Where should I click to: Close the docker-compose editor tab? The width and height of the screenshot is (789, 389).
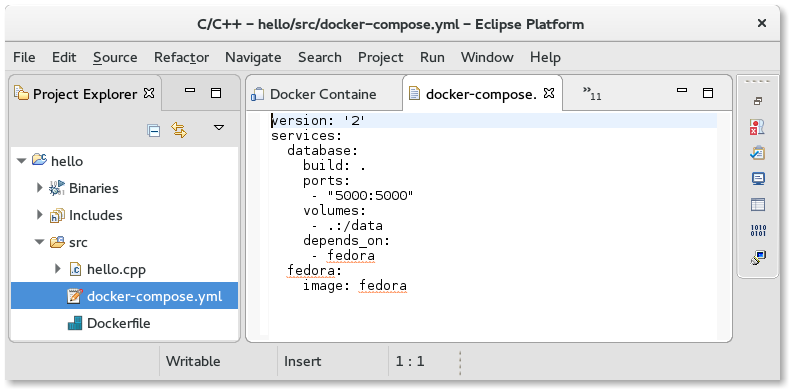tap(549, 93)
